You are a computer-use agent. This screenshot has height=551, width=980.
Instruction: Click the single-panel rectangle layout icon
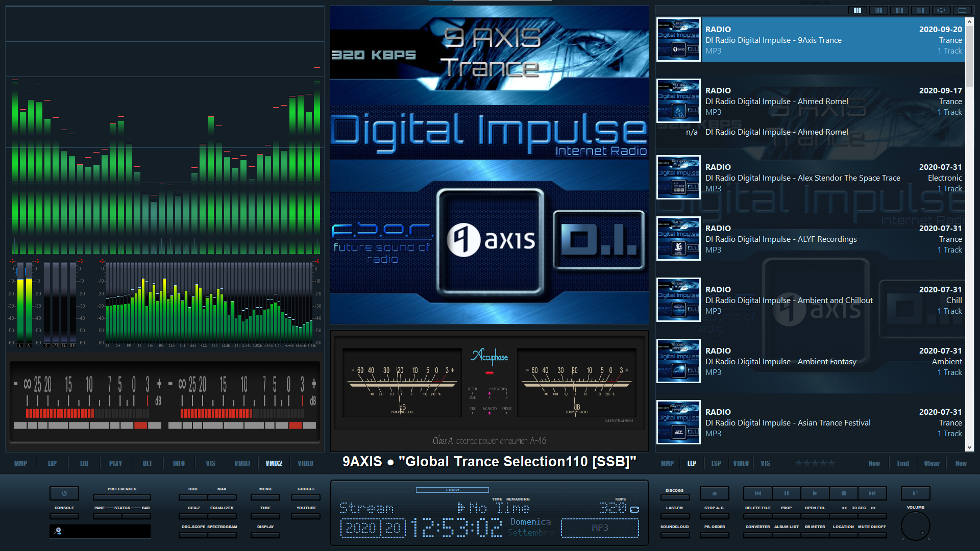pos(962,10)
